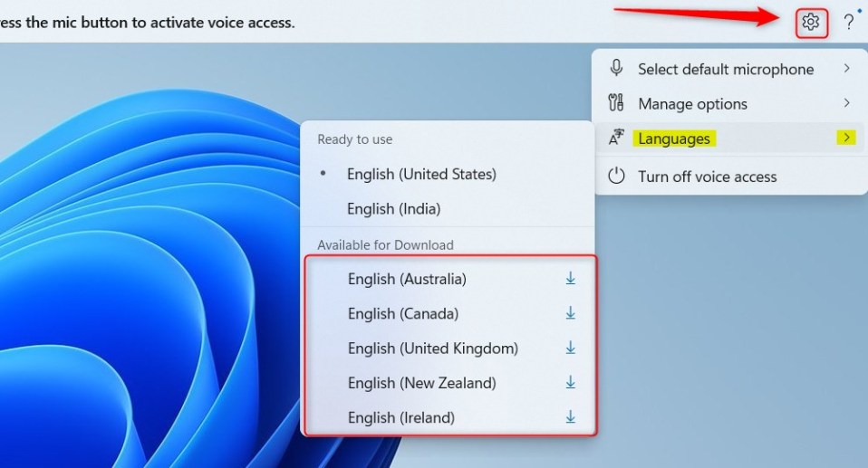Click the 'Ready to use' heading
This screenshot has width=868, height=468.
[x=355, y=139]
